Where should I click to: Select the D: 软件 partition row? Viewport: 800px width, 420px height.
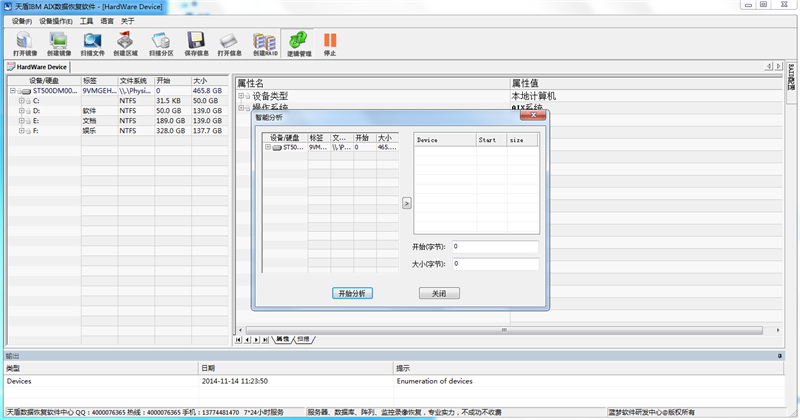tap(118, 111)
